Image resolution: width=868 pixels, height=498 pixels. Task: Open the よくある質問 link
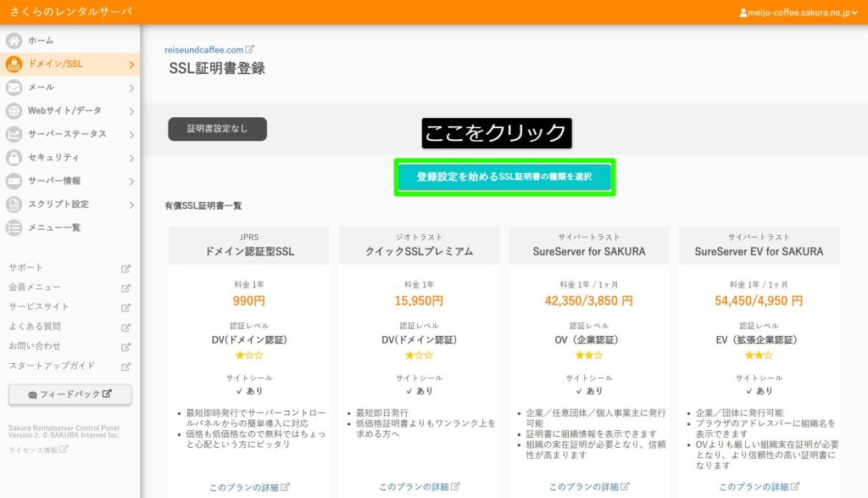34,327
